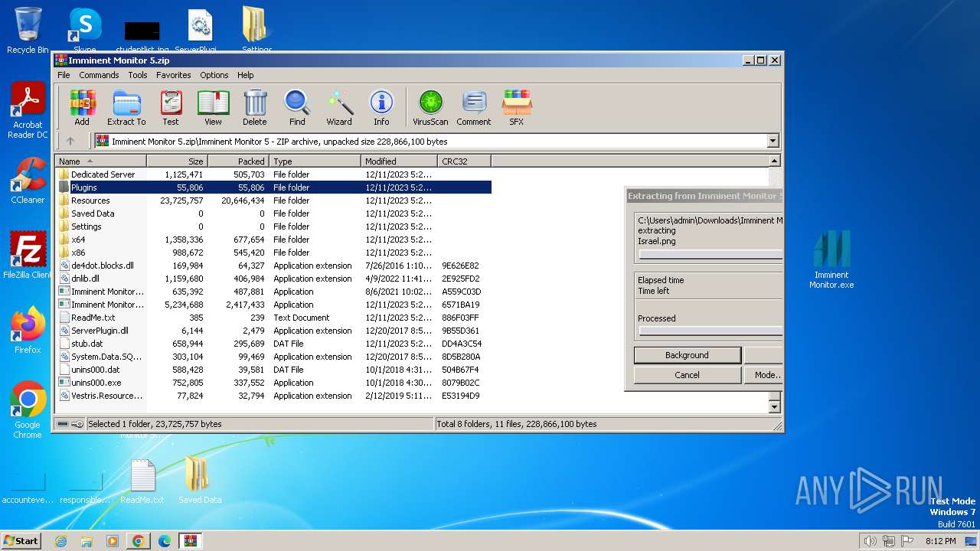Image resolution: width=980 pixels, height=551 pixels.
Task: Open Acrobat Reader DC desktop icon
Action: pyautogui.click(x=28, y=111)
